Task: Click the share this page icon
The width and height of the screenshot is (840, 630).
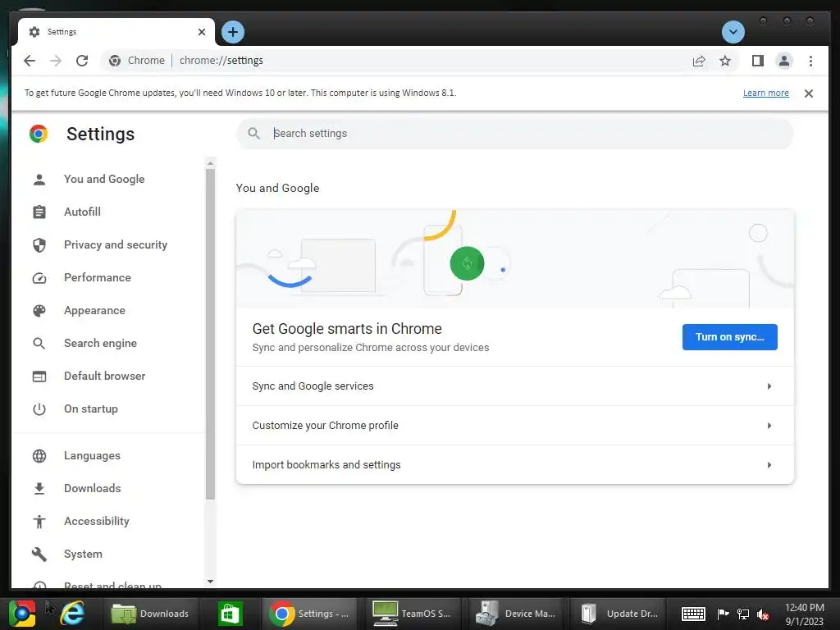Action: (x=699, y=61)
